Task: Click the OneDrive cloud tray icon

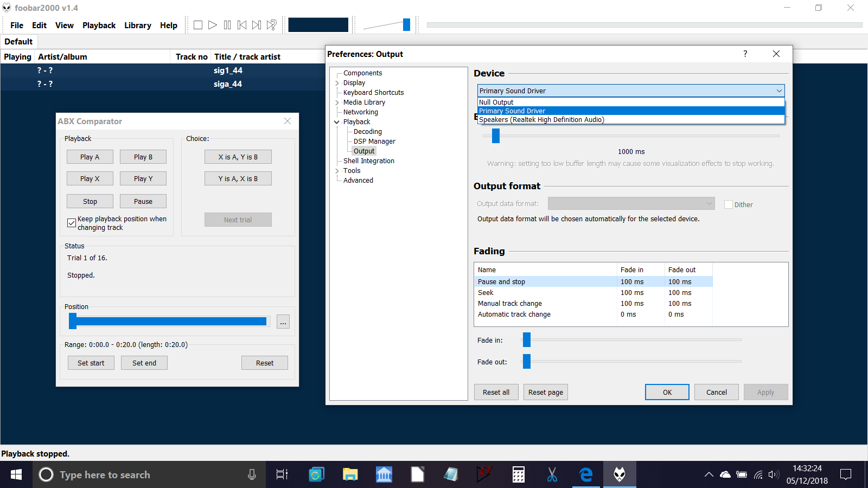Action: (x=725, y=474)
